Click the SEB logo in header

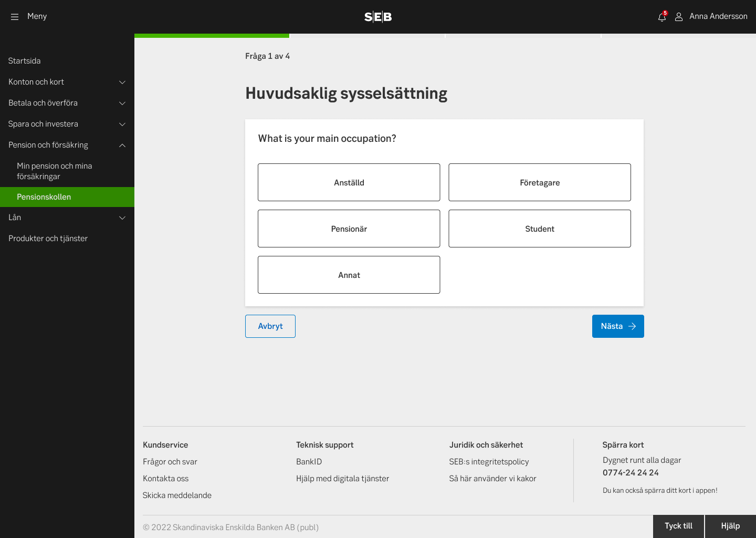tap(378, 17)
